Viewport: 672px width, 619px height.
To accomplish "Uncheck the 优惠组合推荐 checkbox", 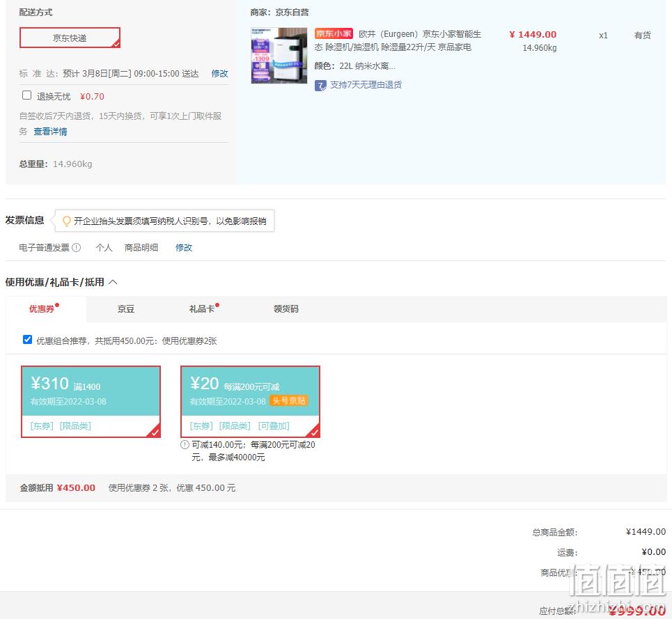I will tap(27, 340).
